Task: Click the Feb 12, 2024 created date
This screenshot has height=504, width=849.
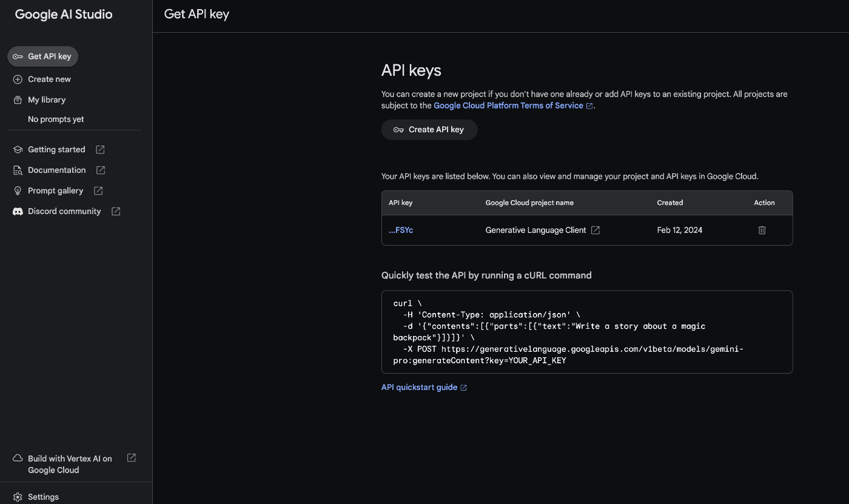Action: 680,230
